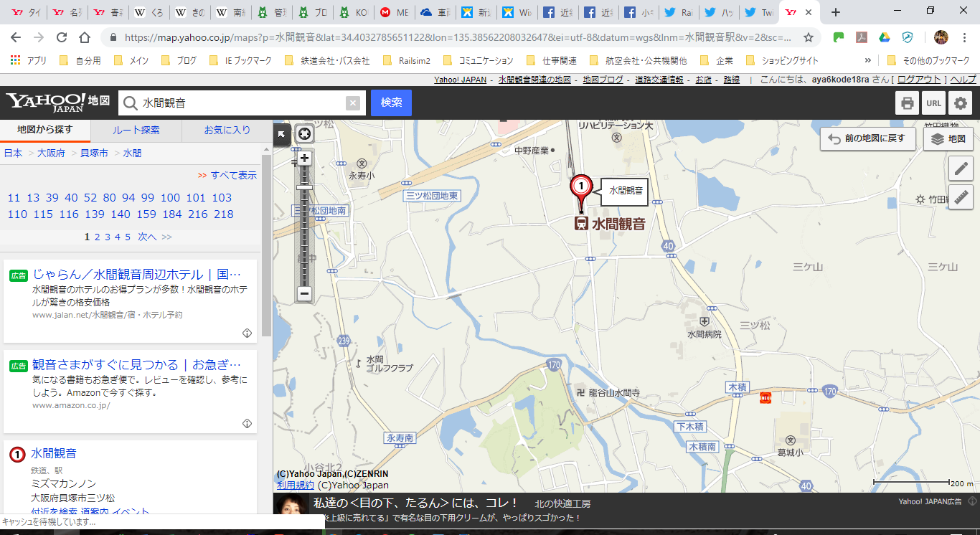Click the browser home button

click(85, 37)
